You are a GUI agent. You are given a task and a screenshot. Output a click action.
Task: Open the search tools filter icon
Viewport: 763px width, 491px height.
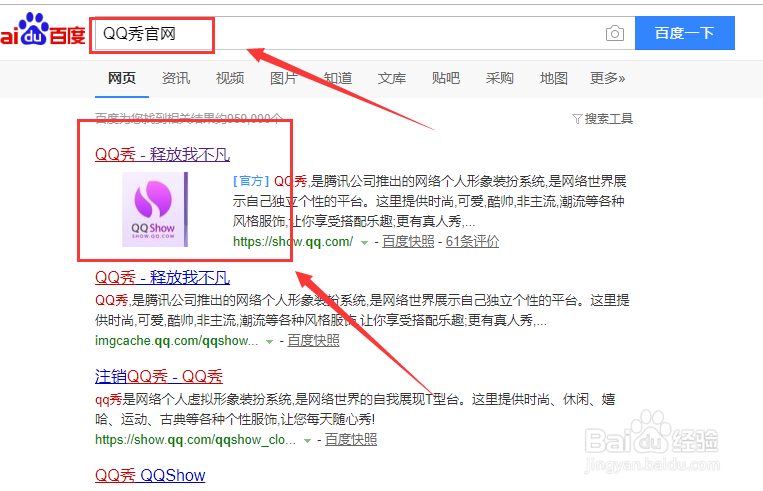point(577,119)
